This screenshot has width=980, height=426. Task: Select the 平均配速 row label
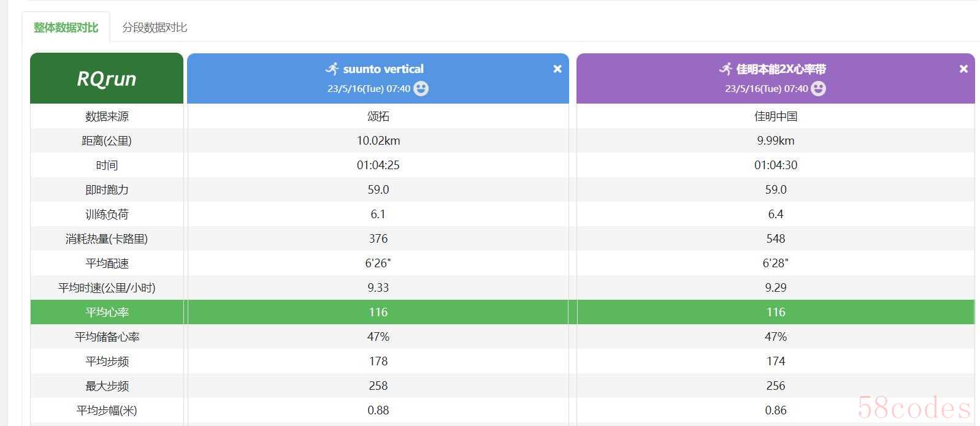[x=107, y=263]
